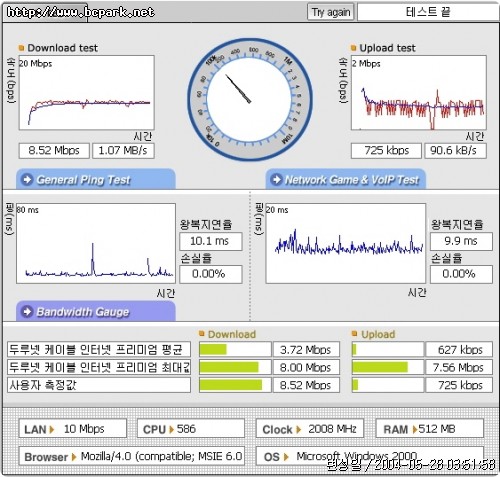The height and width of the screenshot is (477, 500).
Task: Click the 8.52 Mbps download speed field
Action: [54, 151]
